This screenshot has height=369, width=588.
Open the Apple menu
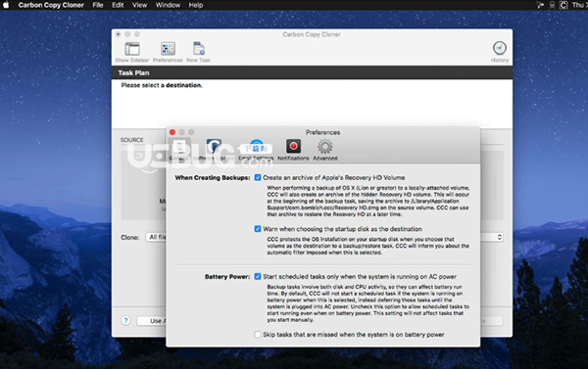(x=6, y=5)
